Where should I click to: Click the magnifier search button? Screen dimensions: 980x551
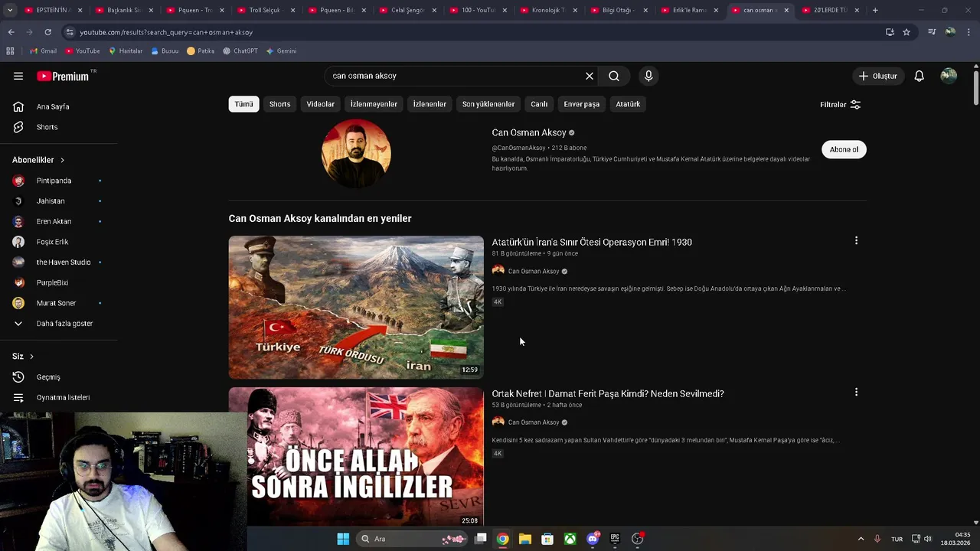pyautogui.click(x=614, y=76)
